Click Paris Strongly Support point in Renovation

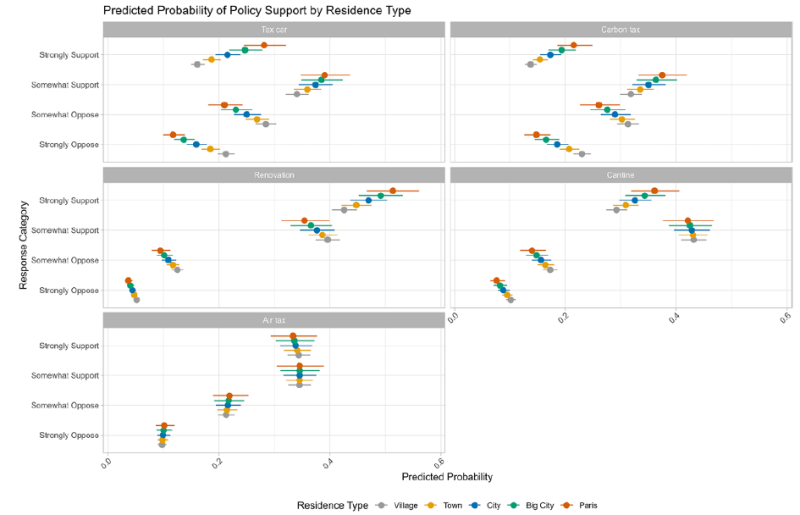click(x=392, y=190)
